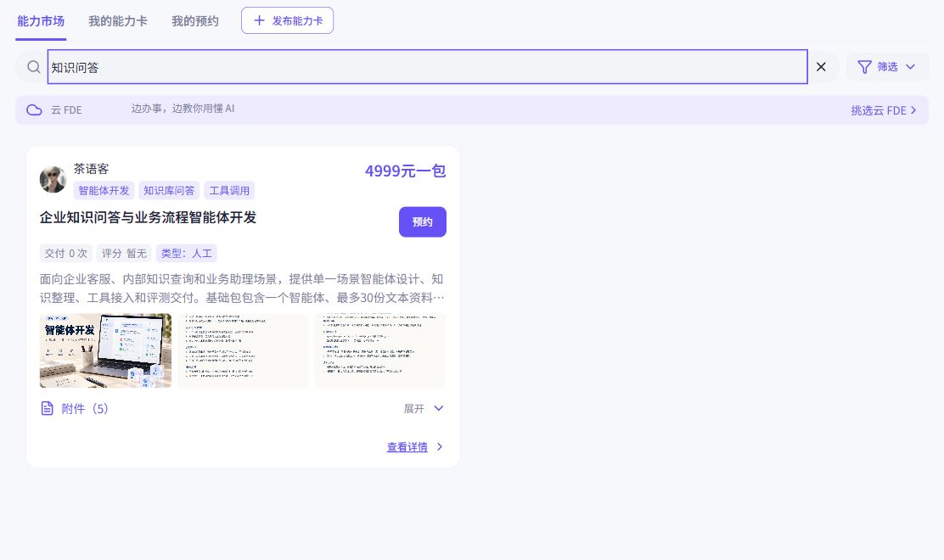Viewport: 944px width, 560px height.
Task: Select the 工具调用 tag
Action: (x=229, y=191)
